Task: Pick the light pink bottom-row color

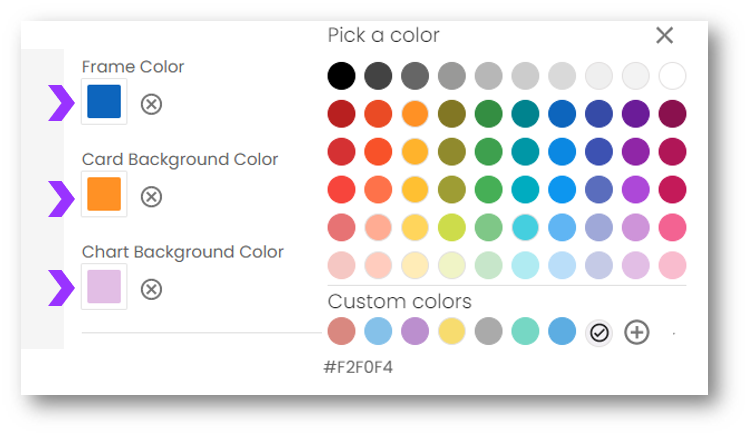Action: pyautogui.click(x=672, y=265)
